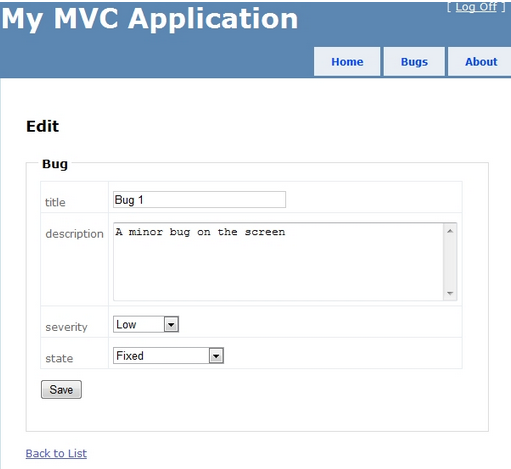Click the description scrollbar up arrow
This screenshot has width=511, height=469.
tap(450, 231)
